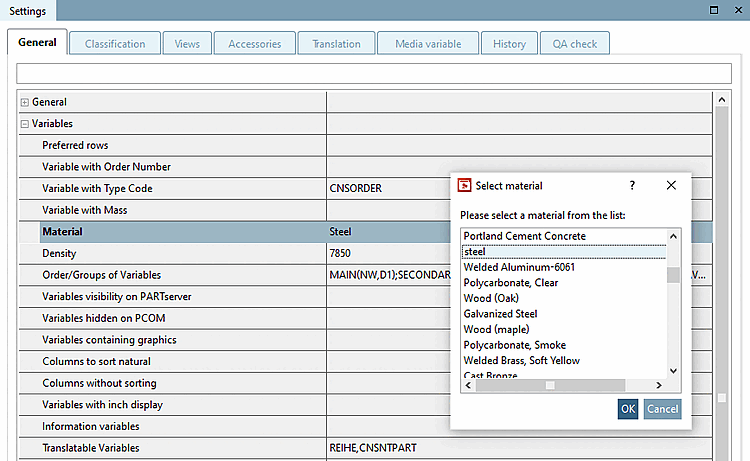The image size is (750, 461).
Task: Close the Select material dialog
Action: [x=671, y=186]
